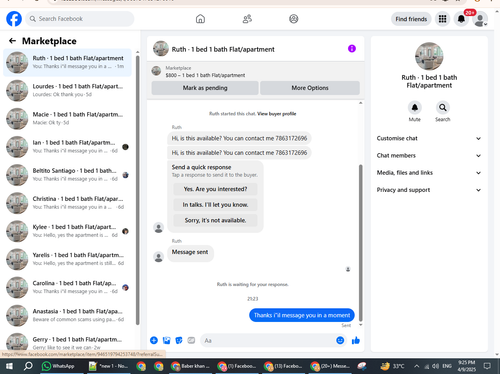Open the Gerry conversation
This screenshot has width=500, height=374.
[67, 343]
